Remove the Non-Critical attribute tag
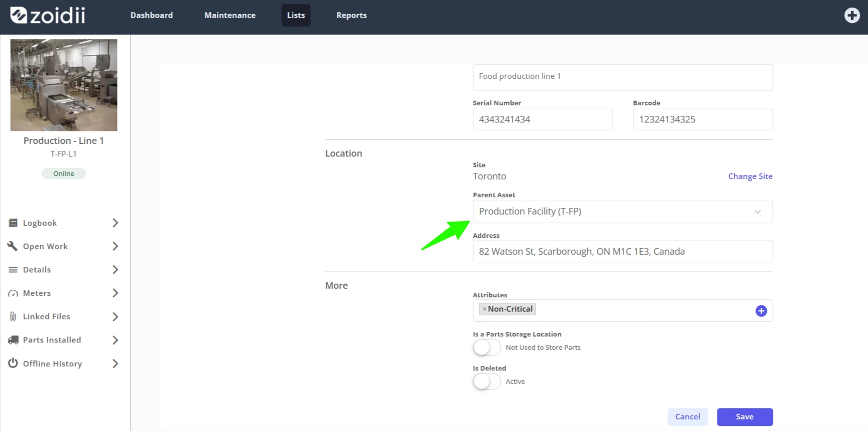Screen dimensions: 868x431 click(x=484, y=309)
